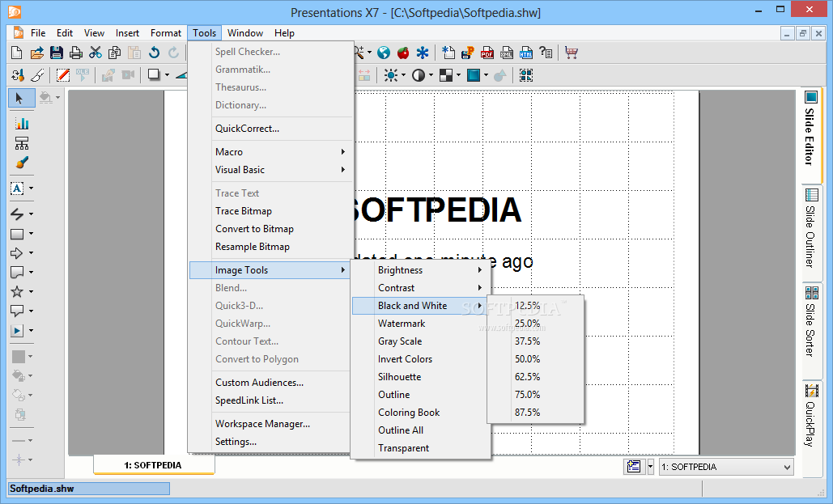
Task: Create a new blank document
Action: click(x=16, y=53)
